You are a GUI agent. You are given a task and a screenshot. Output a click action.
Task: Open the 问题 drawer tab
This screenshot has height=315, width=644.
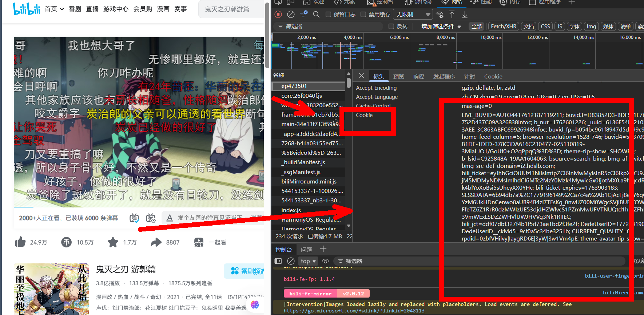tap(306, 250)
